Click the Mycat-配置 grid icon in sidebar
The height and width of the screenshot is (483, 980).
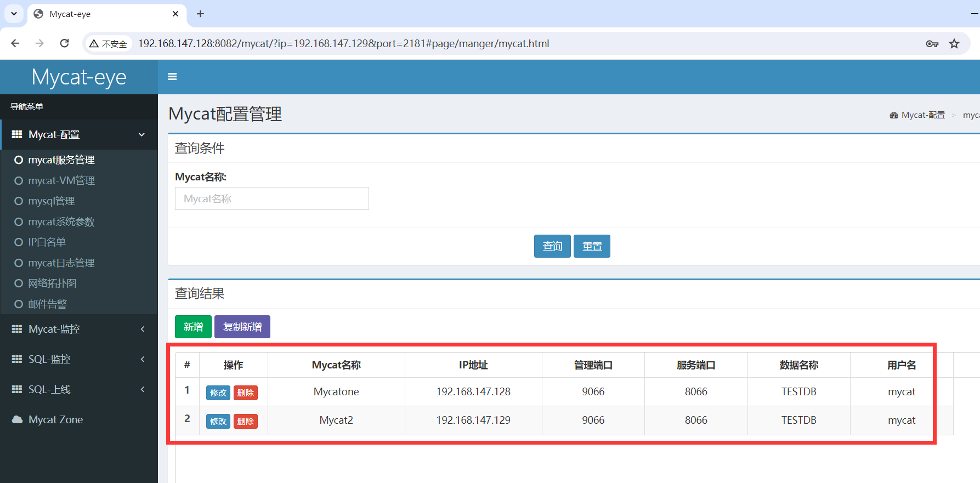click(17, 134)
